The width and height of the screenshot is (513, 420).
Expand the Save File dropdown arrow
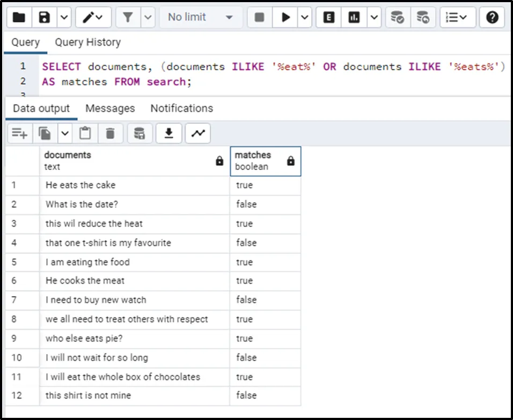point(63,18)
